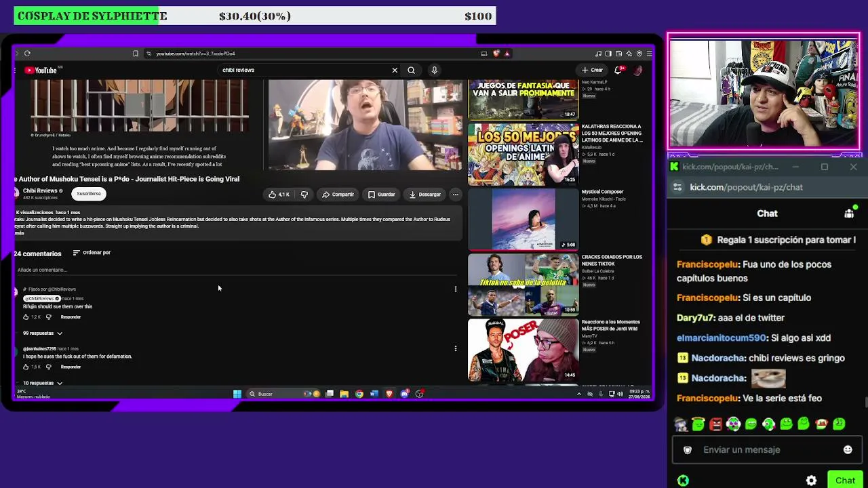Reply to the 'Rifujin should sue them' comment
868x488 pixels.
pos(71,317)
